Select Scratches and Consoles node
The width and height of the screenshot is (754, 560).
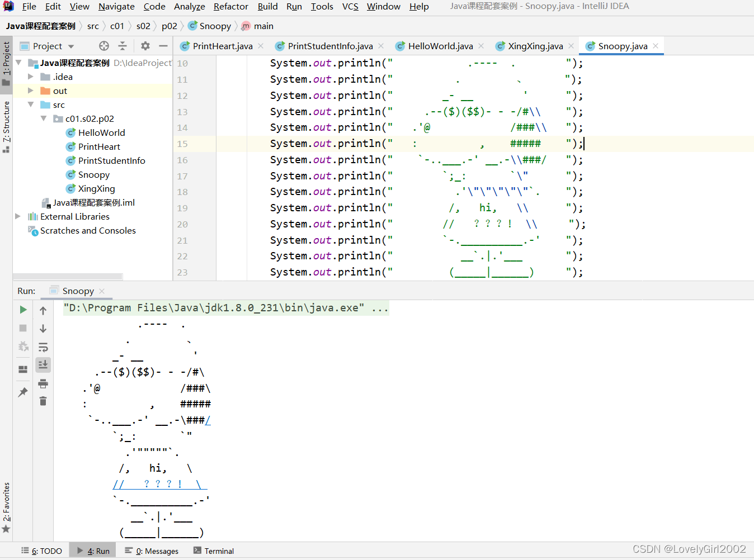tap(82, 230)
